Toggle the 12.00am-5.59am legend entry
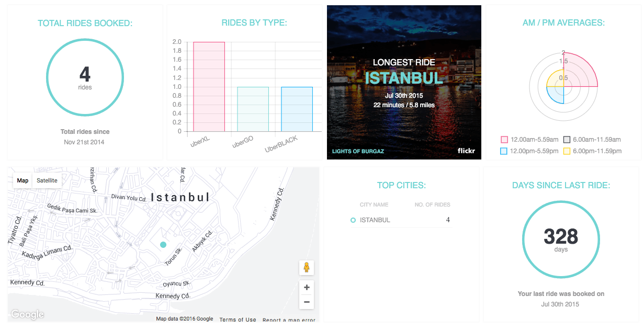 click(x=530, y=140)
